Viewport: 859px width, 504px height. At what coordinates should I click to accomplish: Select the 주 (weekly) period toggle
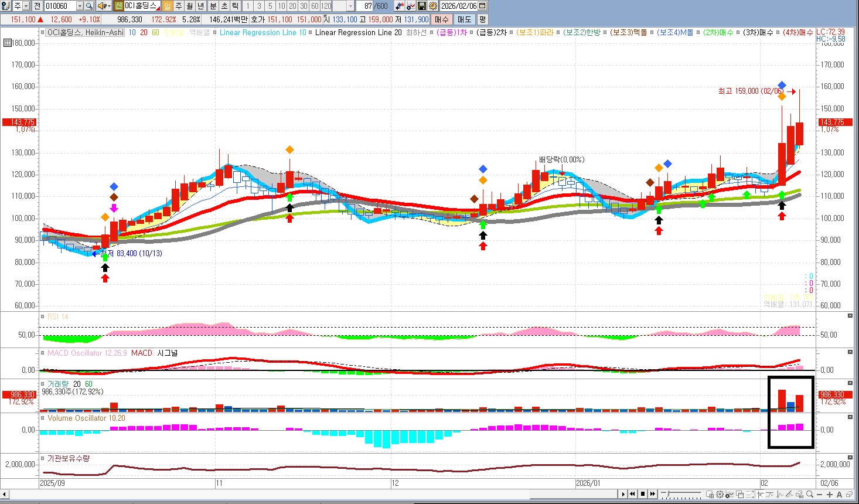(179, 6)
